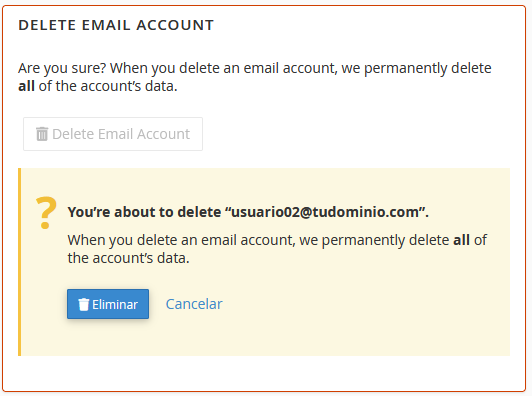Image resolution: width=532 pixels, height=396 pixels.
Task: Click "the account's data." inside yellow box
Action: coord(128,258)
